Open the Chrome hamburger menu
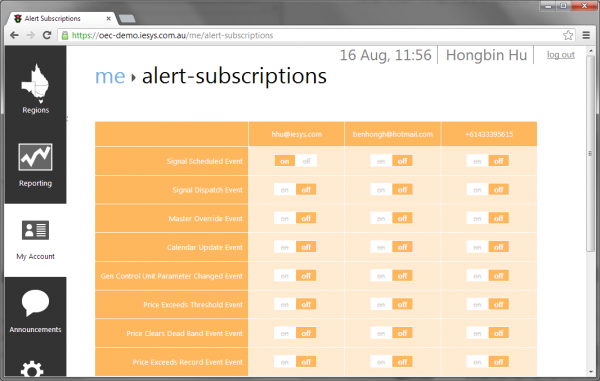Image resolution: width=600 pixels, height=381 pixels. [586, 35]
